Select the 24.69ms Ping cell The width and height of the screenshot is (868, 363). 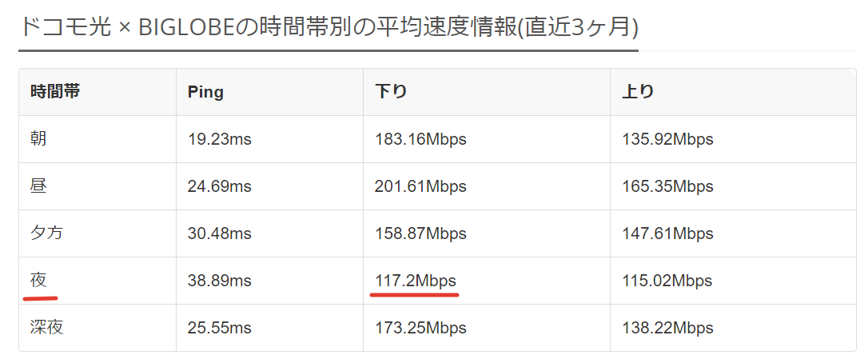click(220, 186)
